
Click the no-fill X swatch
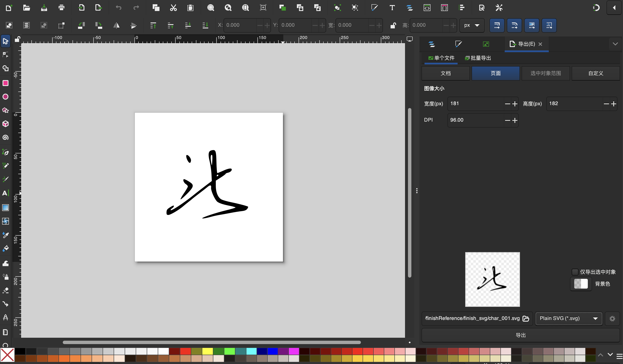coord(7,355)
